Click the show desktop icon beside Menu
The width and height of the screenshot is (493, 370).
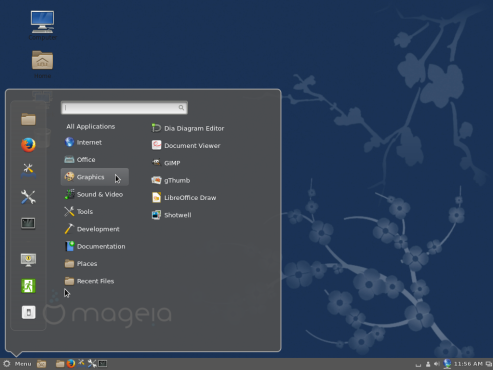coord(41,364)
